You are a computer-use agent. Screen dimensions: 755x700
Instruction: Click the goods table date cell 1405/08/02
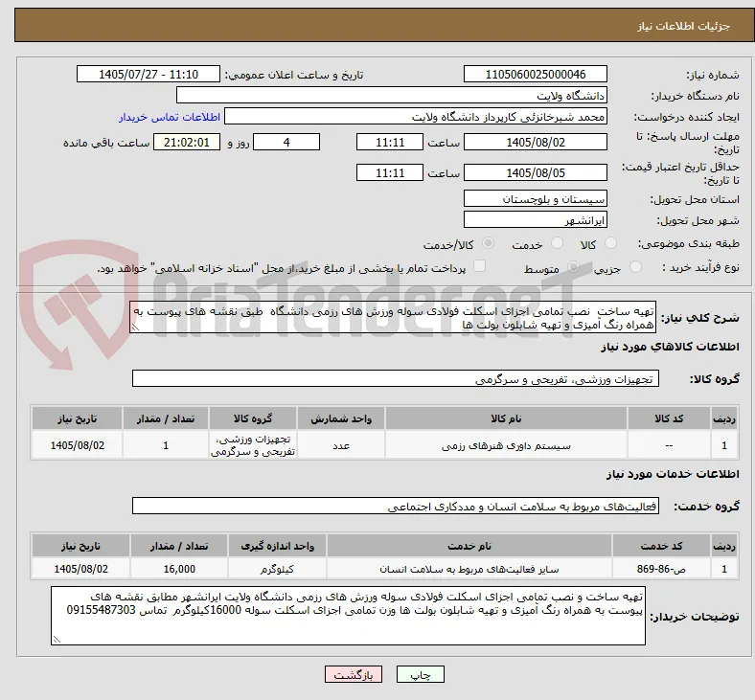pyautogui.click(x=77, y=445)
